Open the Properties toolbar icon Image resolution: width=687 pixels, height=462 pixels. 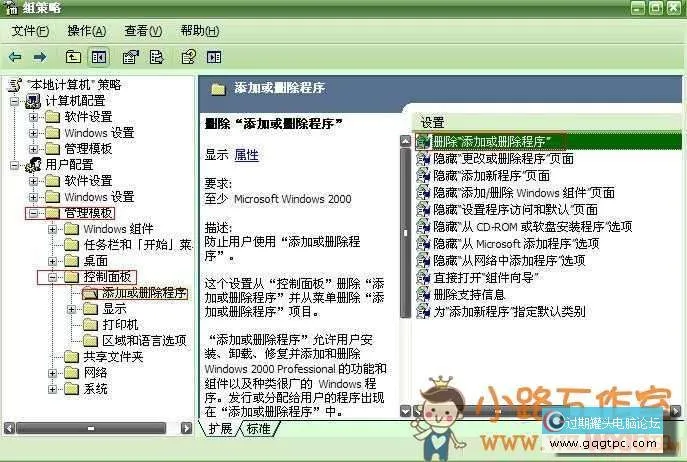click(x=130, y=57)
